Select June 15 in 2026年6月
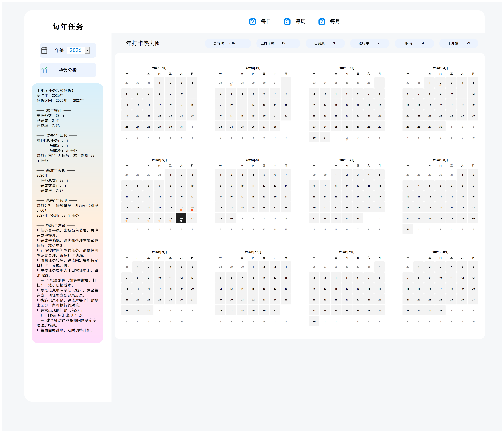This screenshot has height=433, width=504. pyautogui.click(x=220, y=197)
